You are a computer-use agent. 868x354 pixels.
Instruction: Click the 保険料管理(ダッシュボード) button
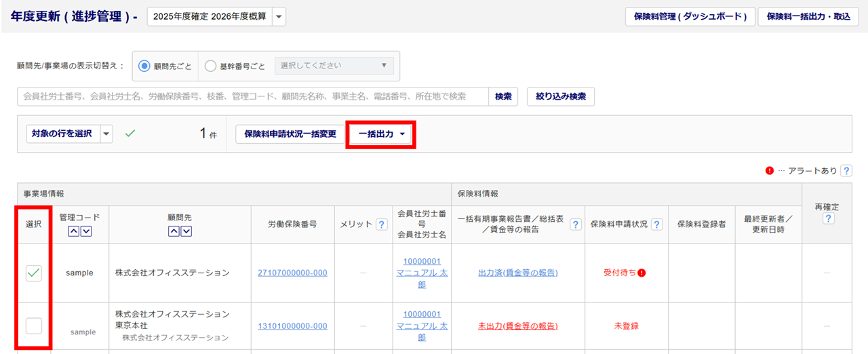click(x=690, y=17)
